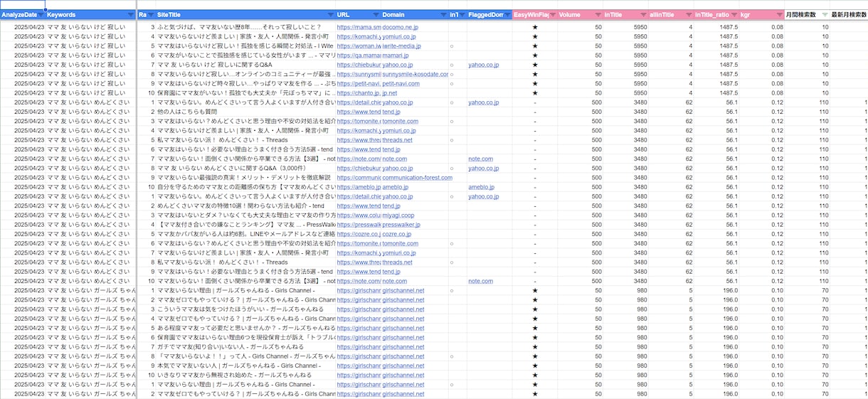
Task: Select the title cell starting 'ある程度ママ友って必要'
Action: 245,328
